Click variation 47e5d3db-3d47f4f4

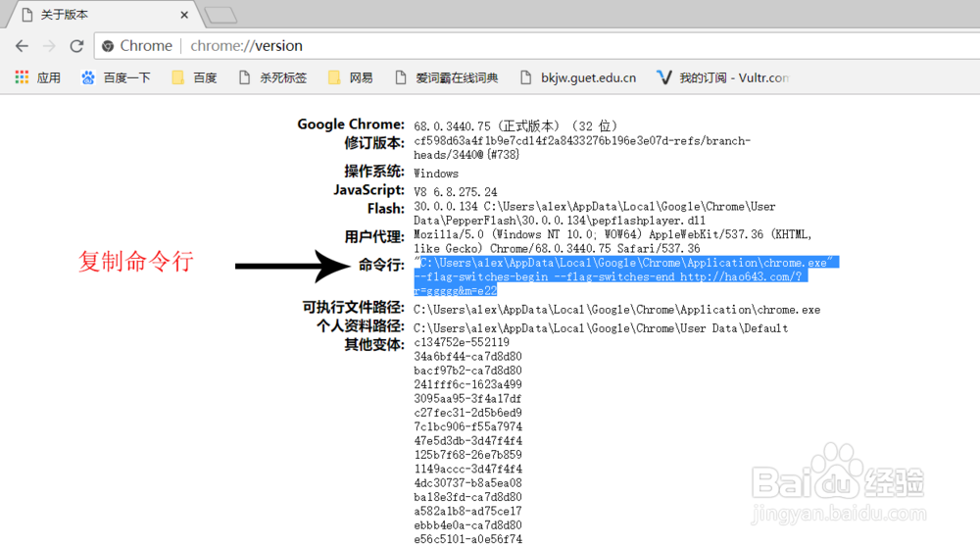coord(467,441)
